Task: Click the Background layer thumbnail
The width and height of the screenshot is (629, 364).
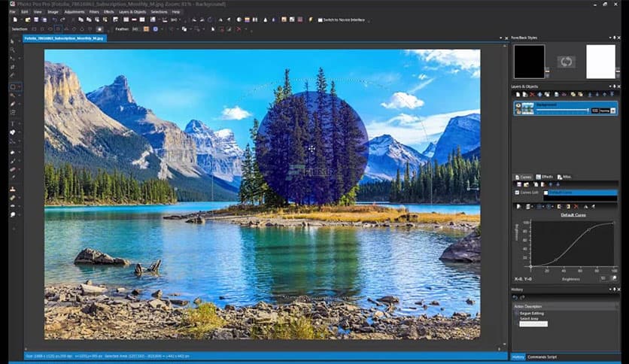Action: coord(527,108)
